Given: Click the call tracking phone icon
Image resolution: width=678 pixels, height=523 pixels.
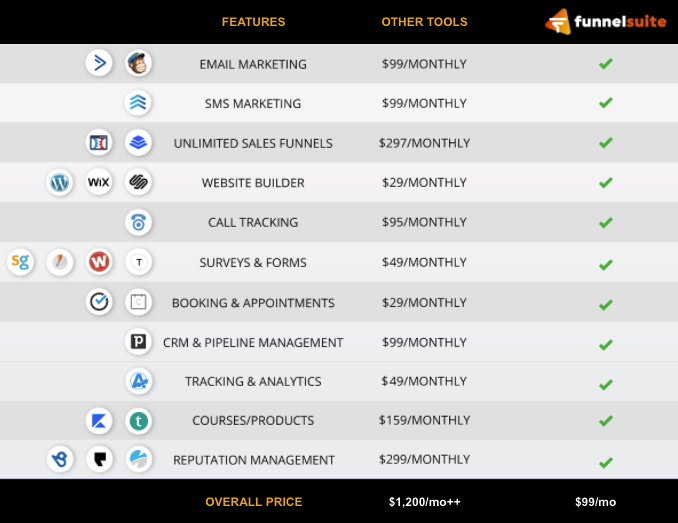Looking at the screenshot, I should click(138, 222).
